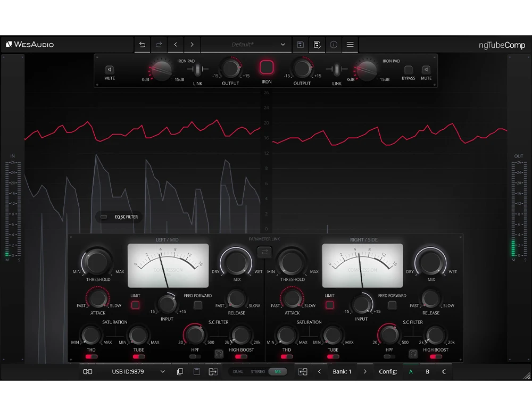Open the Default* preset dropdown
This screenshot has width=532, height=416.
click(246, 45)
